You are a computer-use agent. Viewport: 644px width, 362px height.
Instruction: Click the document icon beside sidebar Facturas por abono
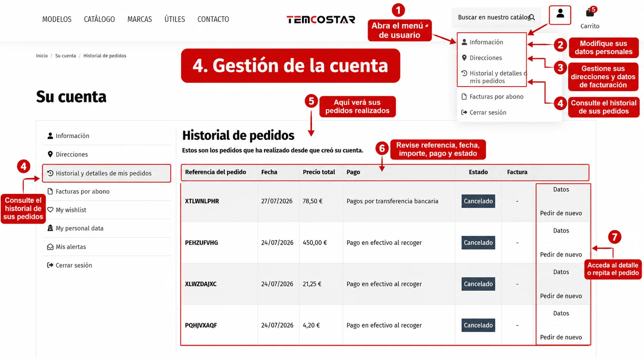[50, 191]
